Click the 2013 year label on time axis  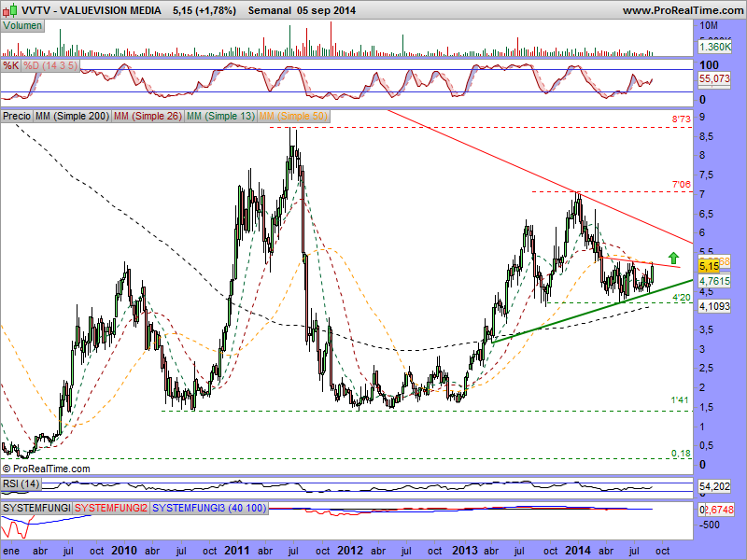[x=464, y=551]
